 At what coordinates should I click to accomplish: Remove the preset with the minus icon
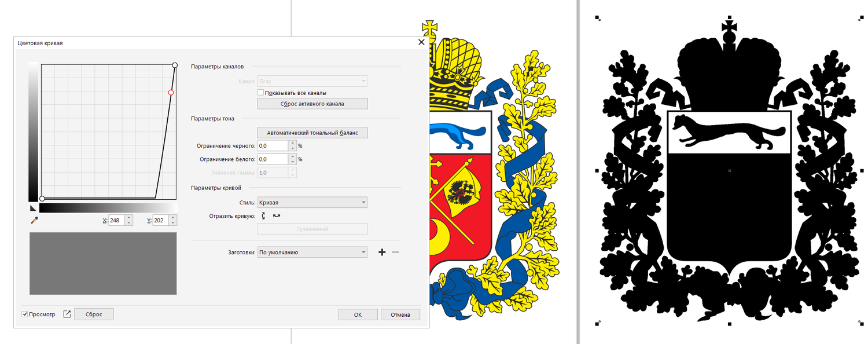pyautogui.click(x=396, y=252)
